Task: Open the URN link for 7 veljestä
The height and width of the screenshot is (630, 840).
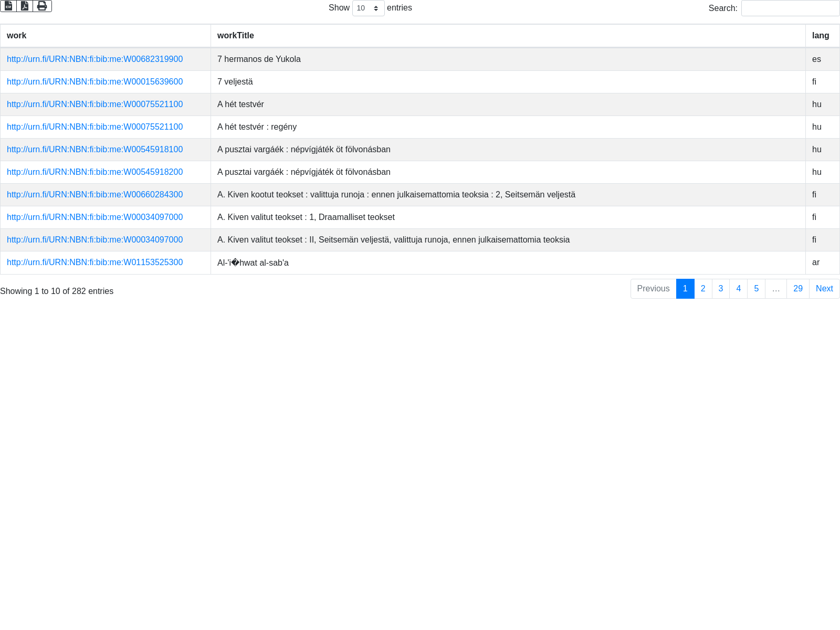Action: 94,82
